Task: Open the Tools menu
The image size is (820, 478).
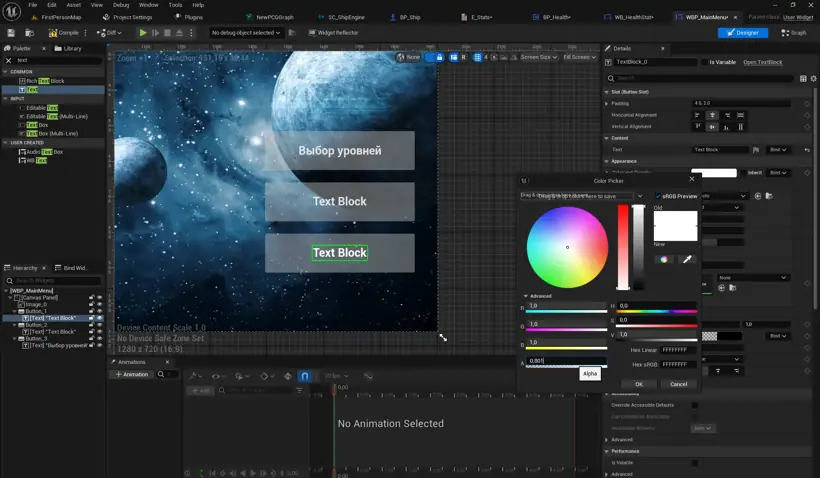Action: coord(175,5)
